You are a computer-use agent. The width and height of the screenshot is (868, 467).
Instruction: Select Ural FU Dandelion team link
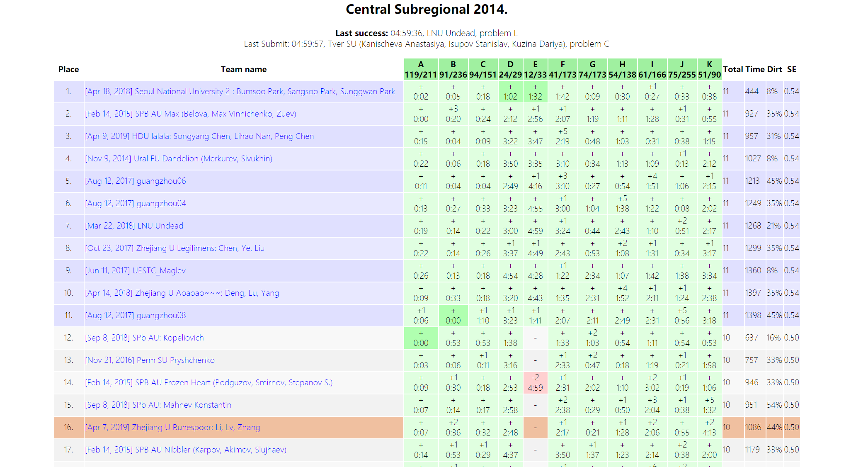click(x=179, y=159)
